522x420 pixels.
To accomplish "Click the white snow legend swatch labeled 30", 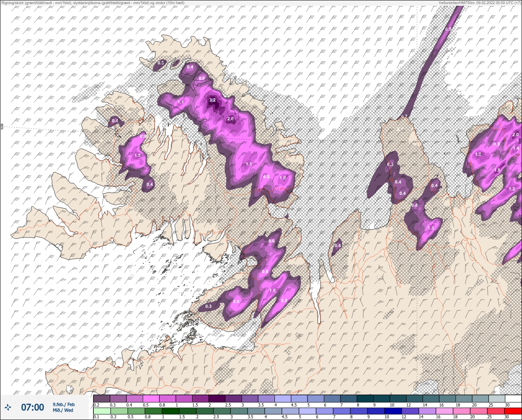I will click(x=513, y=398).
